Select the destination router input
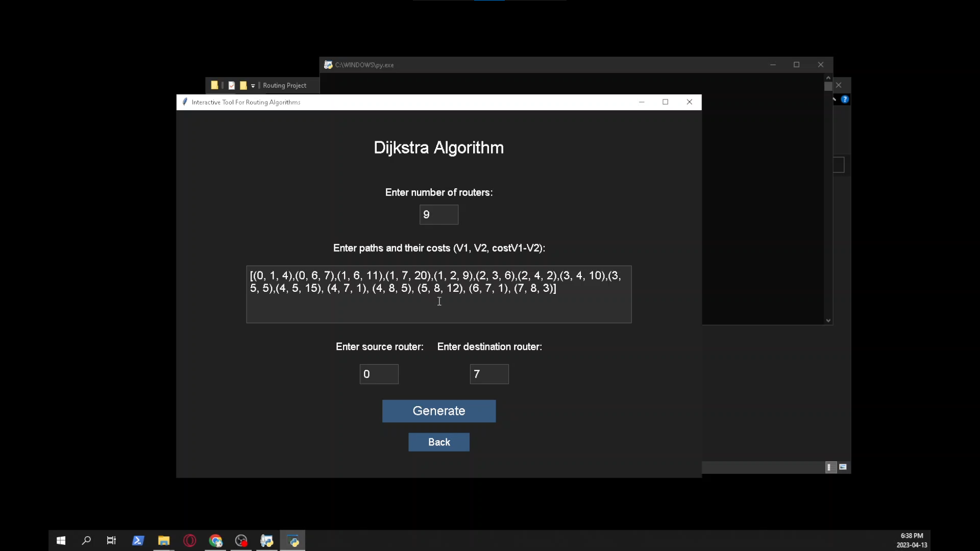The height and width of the screenshot is (551, 980). tap(488, 374)
